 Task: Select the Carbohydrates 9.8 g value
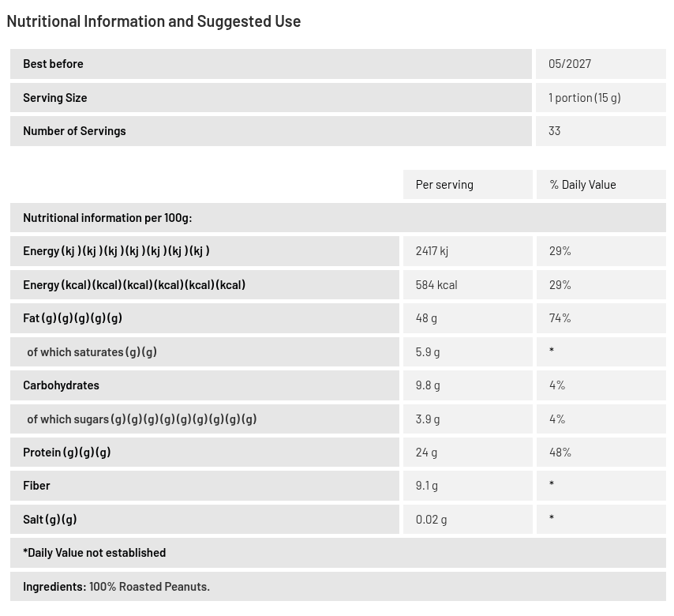tap(428, 385)
